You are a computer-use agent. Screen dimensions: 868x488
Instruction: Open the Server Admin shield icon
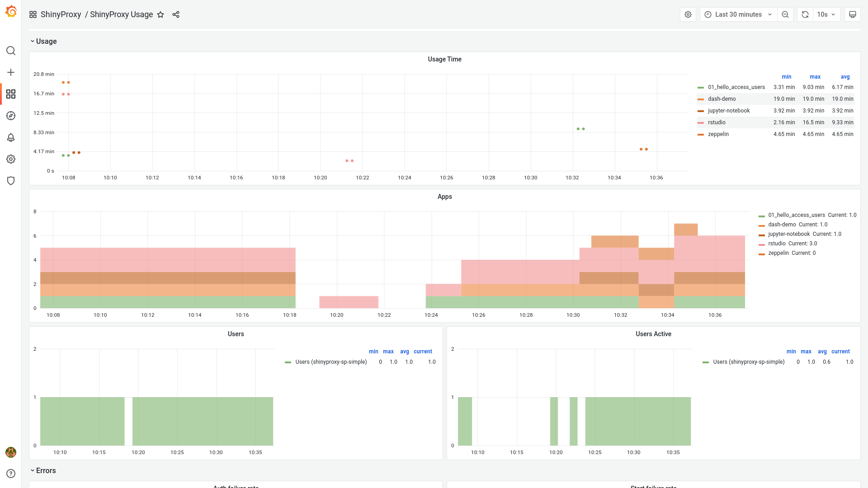[x=11, y=181]
